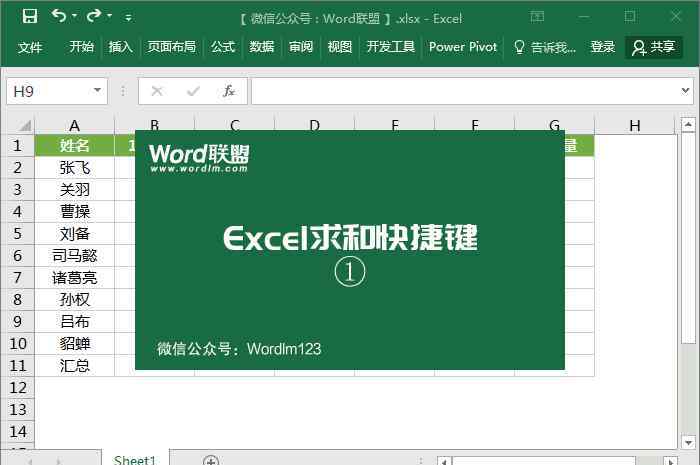
Task: Click the New Sheet plus icon
Action: [211, 461]
